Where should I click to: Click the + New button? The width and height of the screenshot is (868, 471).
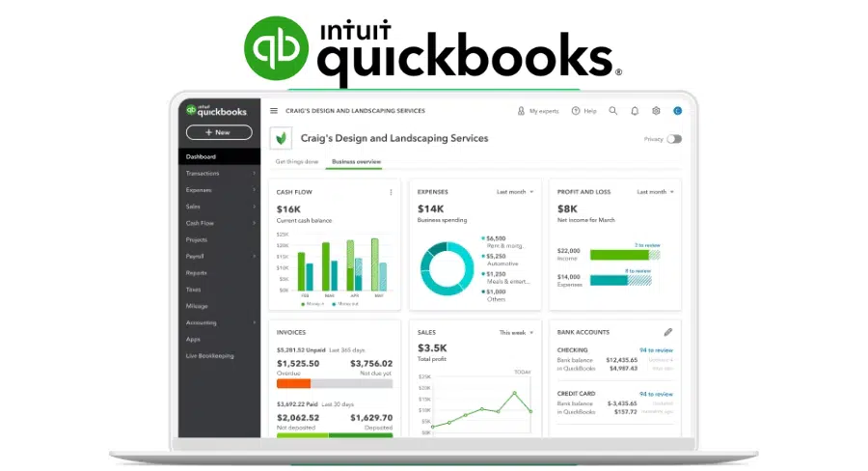(x=219, y=132)
